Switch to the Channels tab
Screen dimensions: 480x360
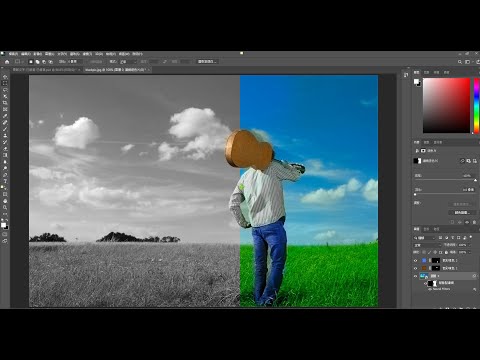(x=426, y=229)
